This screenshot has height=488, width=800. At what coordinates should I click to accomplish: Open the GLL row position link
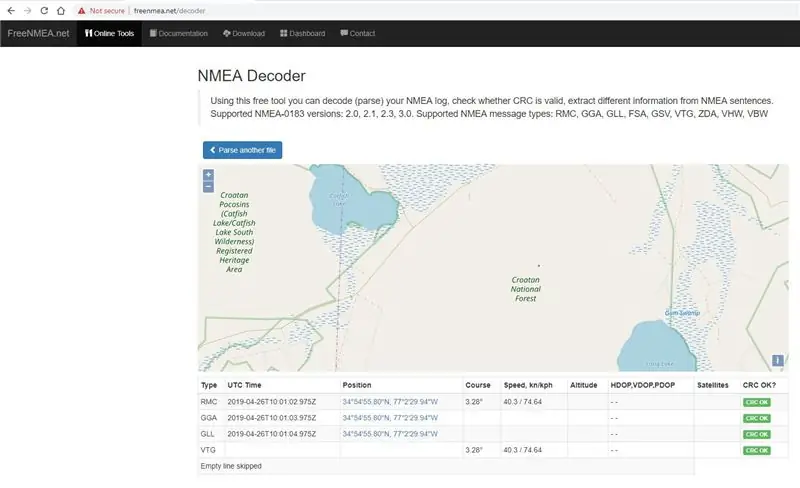[390, 434]
